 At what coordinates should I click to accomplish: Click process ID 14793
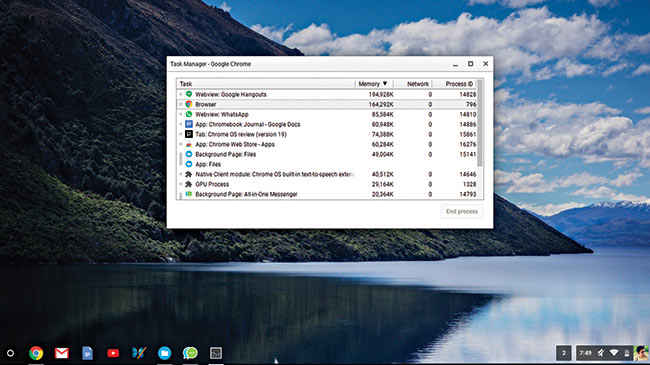468,194
